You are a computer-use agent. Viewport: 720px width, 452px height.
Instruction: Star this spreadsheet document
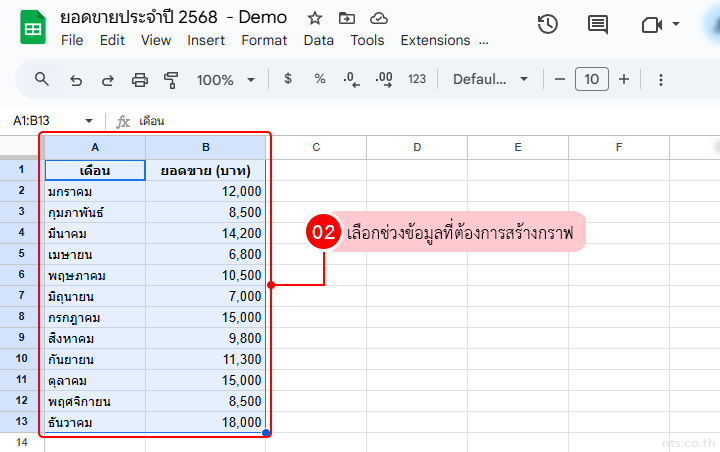pyautogui.click(x=315, y=18)
